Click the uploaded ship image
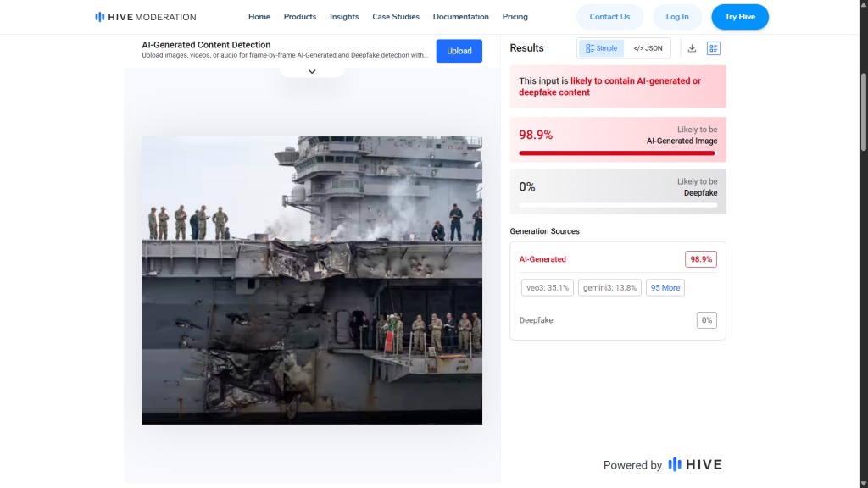This screenshot has width=868, height=488. pyautogui.click(x=312, y=280)
